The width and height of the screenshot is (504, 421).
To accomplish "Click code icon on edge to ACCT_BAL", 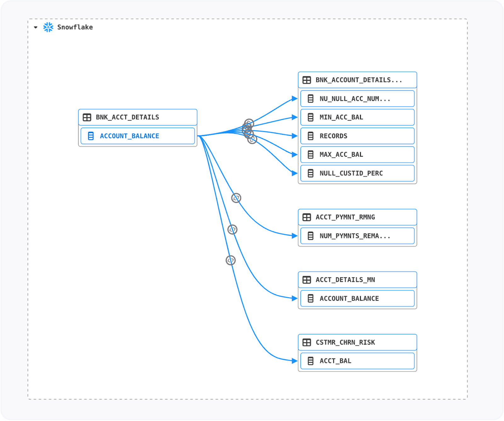I will [231, 260].
